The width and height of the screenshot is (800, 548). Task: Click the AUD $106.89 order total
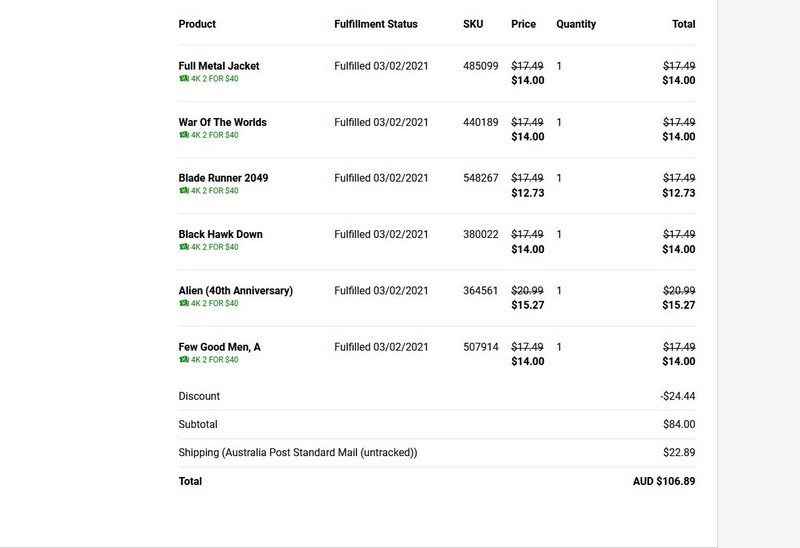tap(664, 481)
